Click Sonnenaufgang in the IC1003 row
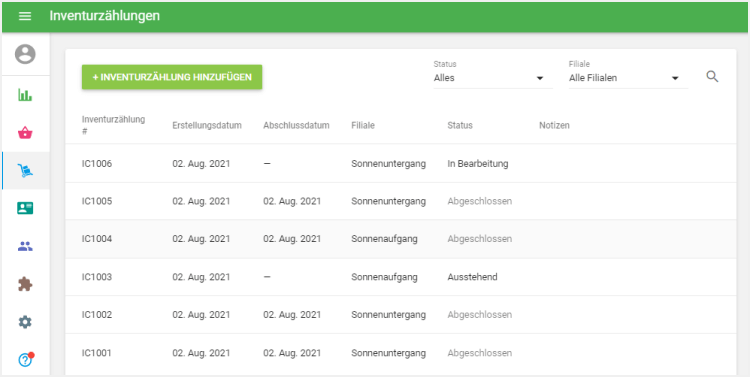This screenshot has height=377, width=750. (384, 277)
